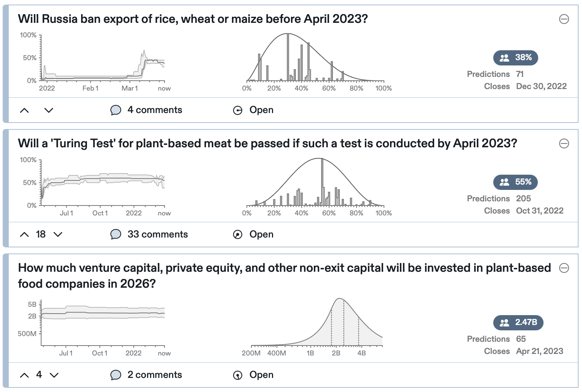The width and height of the screenshot is (582, 392).
Task: Upvote the venture capital plant-based question
Action: point(24,375)
